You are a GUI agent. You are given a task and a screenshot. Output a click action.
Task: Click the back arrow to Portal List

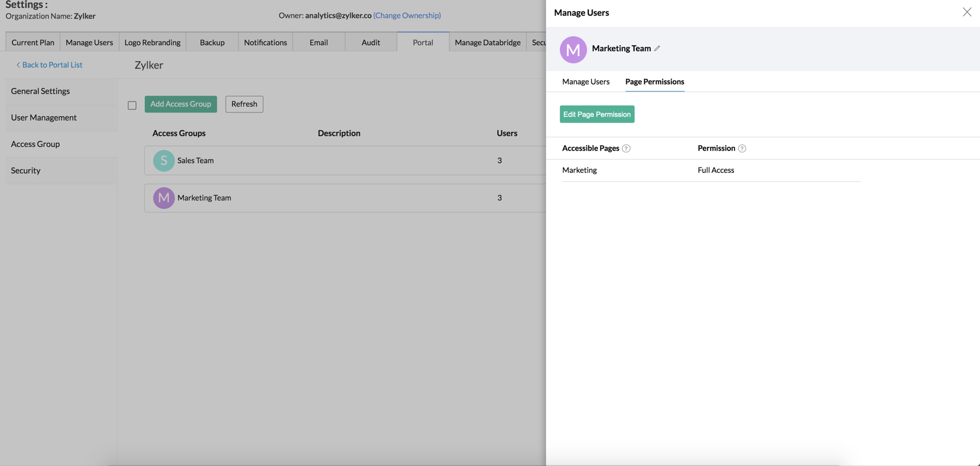coord(18,65)
